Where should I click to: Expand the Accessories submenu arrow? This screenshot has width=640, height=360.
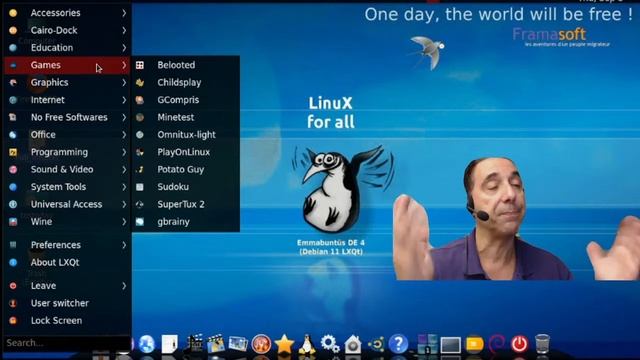[x=124, y=13]
